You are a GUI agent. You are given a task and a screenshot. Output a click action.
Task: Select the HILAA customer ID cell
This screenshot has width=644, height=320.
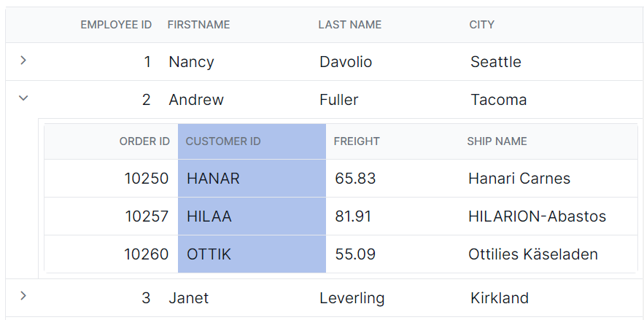click(252, 216)
